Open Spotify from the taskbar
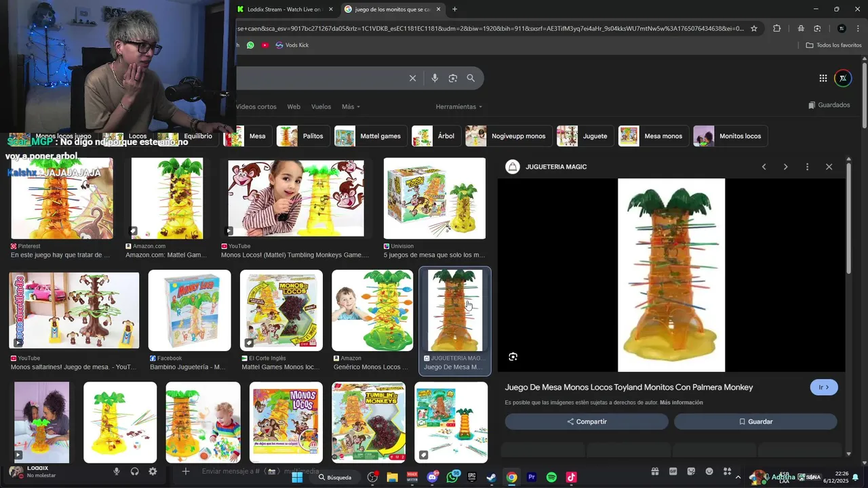 [x=551, y=477]
